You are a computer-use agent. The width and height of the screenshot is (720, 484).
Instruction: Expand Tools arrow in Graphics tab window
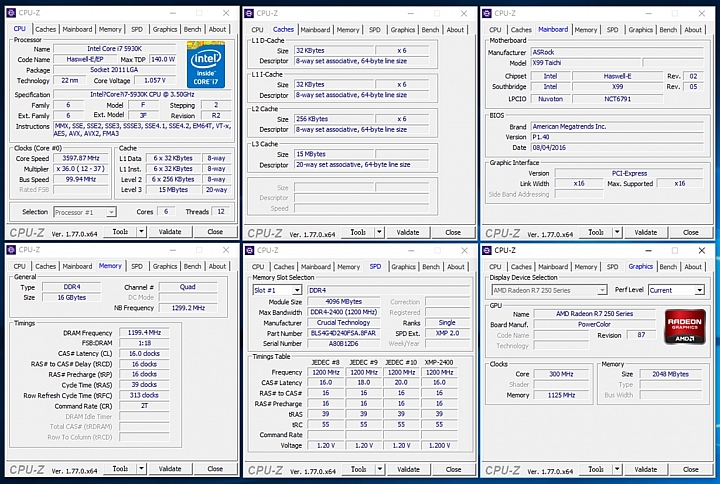click(617, 469)
